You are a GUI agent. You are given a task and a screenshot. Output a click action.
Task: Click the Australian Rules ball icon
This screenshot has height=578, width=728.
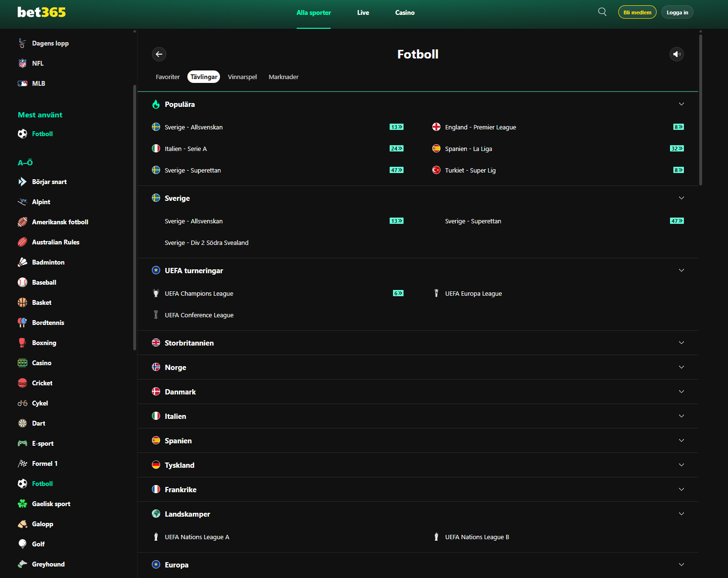(23, 242)
